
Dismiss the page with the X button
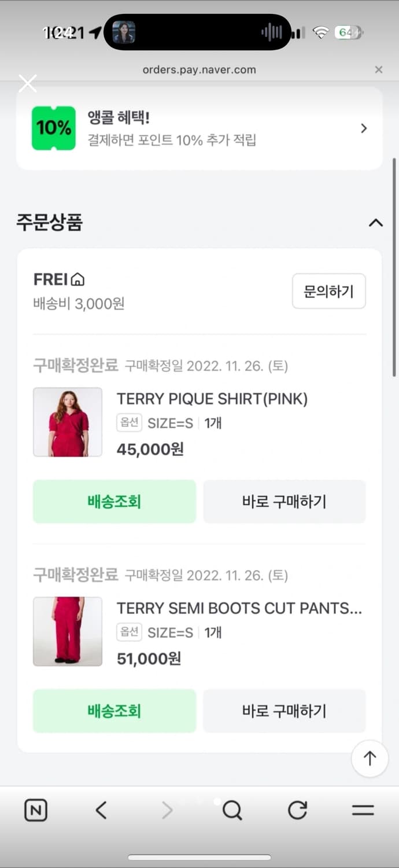(x=27, y=83)
